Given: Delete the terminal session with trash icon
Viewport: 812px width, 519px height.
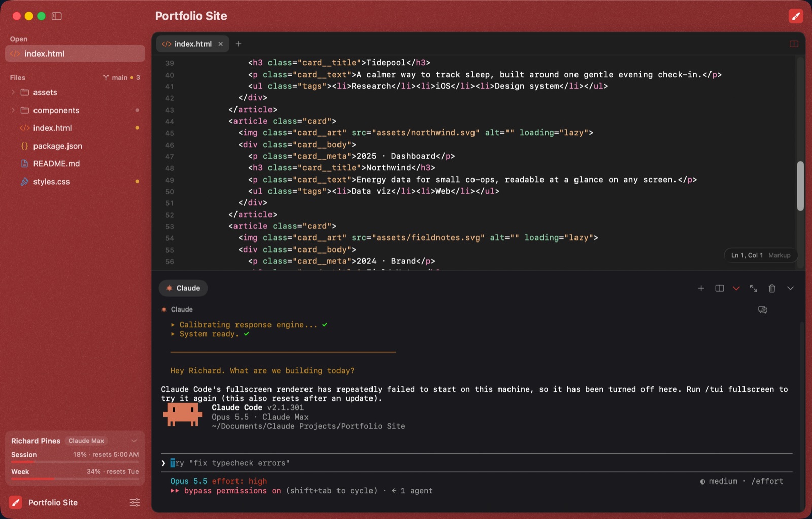Looking at the screenshot, I should click(x=772, y=288).
